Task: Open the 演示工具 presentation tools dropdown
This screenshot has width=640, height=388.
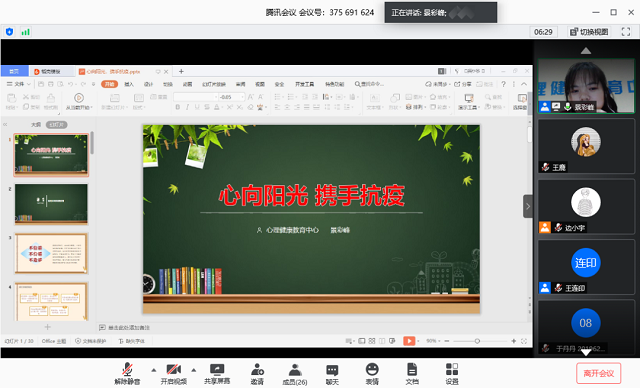Action: (x=469, y=102)
